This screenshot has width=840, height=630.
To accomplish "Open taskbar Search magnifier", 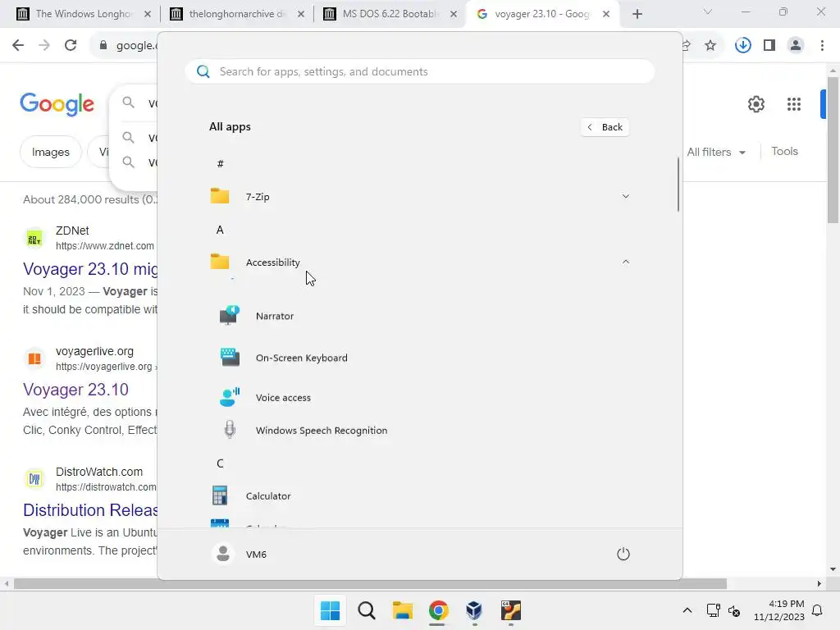I will 367,610.
